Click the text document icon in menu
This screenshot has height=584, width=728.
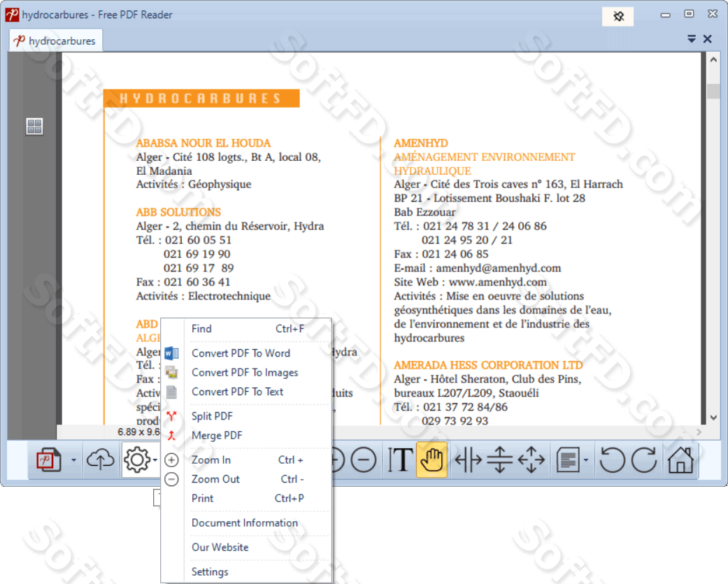(171, 392)
